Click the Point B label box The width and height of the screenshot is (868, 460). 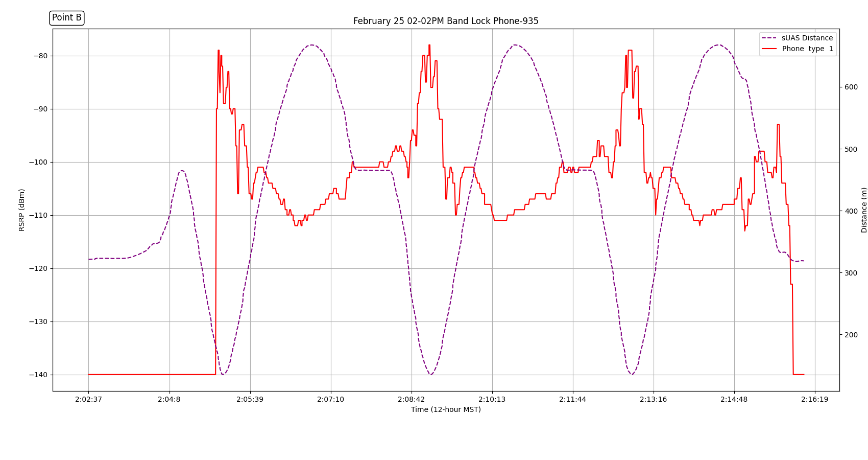coord(67,18)
